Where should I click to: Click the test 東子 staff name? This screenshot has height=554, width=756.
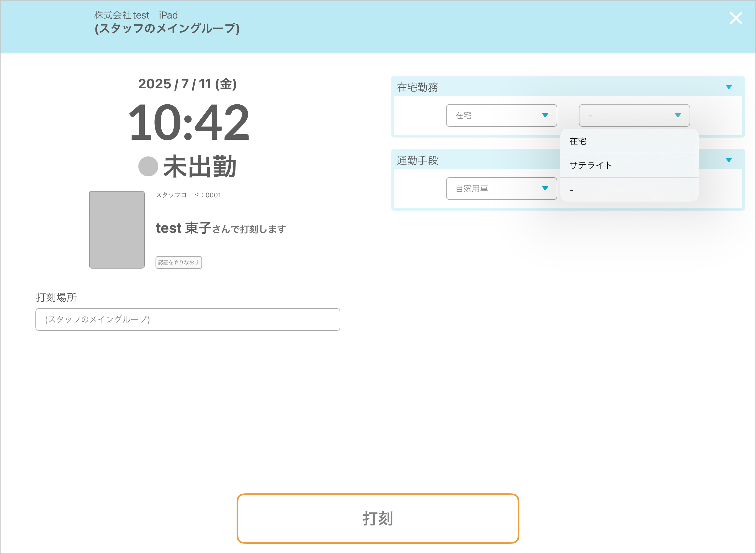point(184,228)
